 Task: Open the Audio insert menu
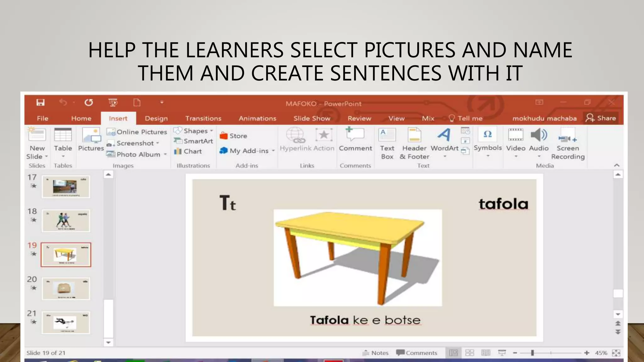539,142
